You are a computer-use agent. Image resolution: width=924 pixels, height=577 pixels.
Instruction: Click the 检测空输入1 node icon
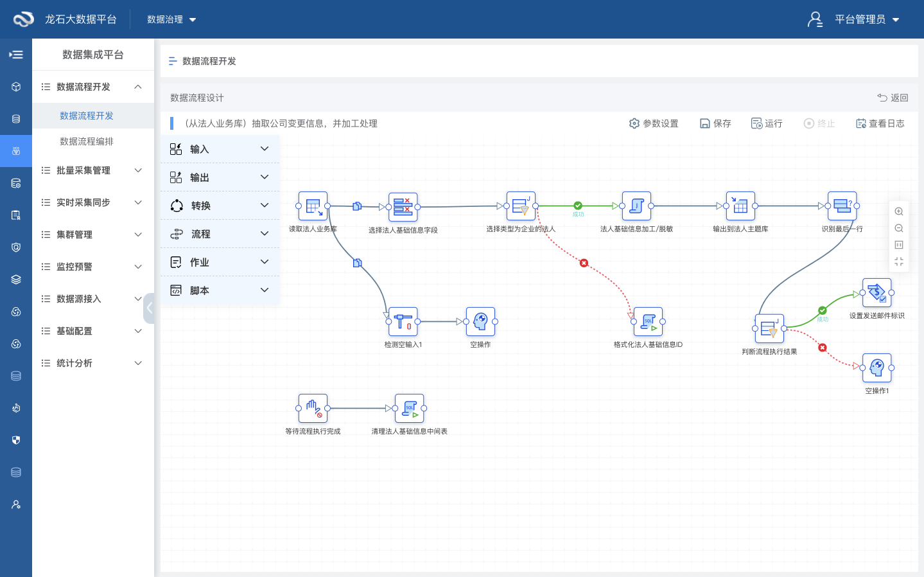403,321
